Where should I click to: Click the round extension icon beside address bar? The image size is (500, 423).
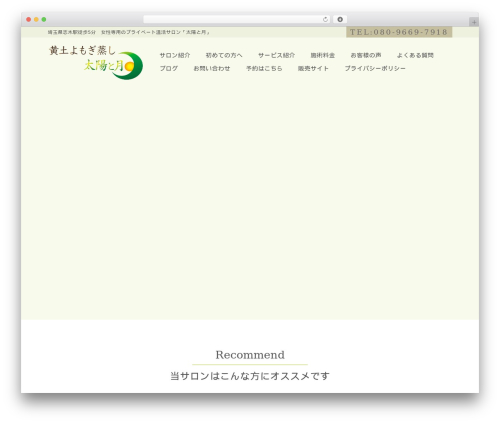340,19
